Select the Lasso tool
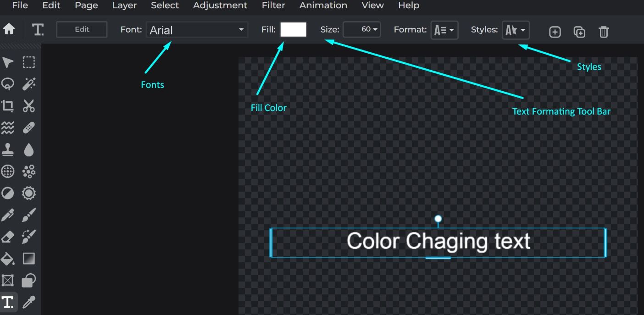Viewport: 644px width, 315px height. 7,84
